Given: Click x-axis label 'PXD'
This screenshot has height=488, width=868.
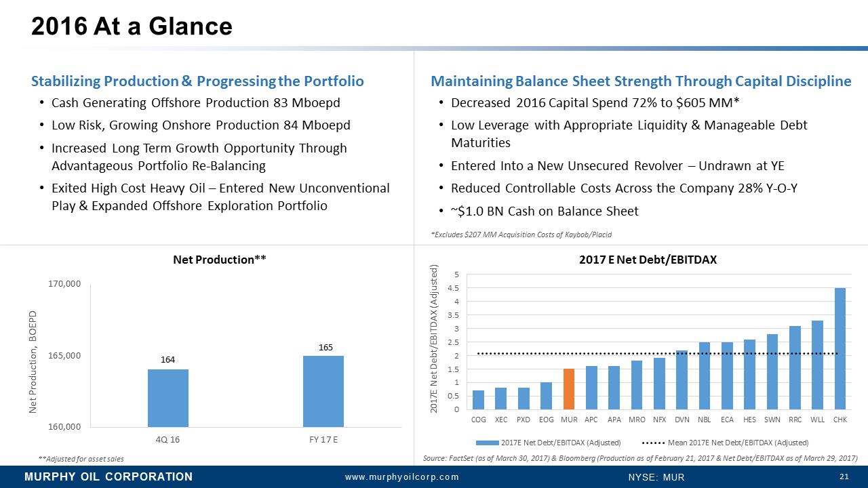Looking at the screenshot, I should (524, 420).
